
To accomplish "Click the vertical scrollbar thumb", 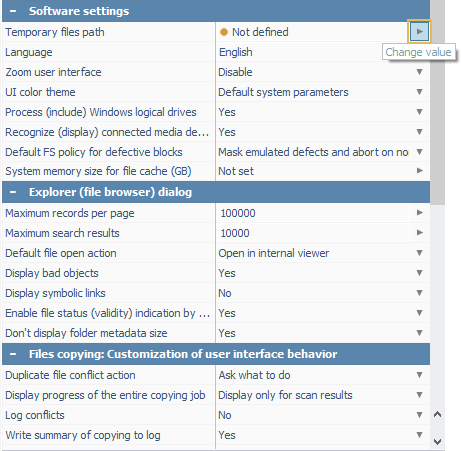I will (437, 102).
